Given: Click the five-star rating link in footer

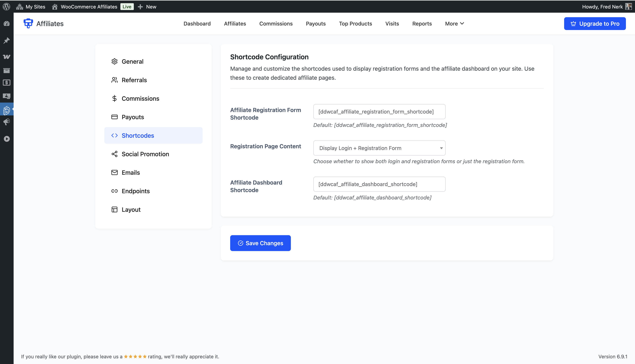Looking at the screenshot, I should pos(135,356).
